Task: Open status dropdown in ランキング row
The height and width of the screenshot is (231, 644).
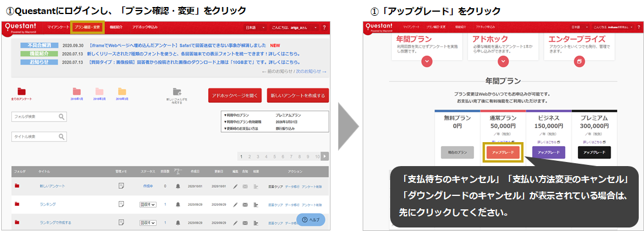Action: click(x=148, y=204)
